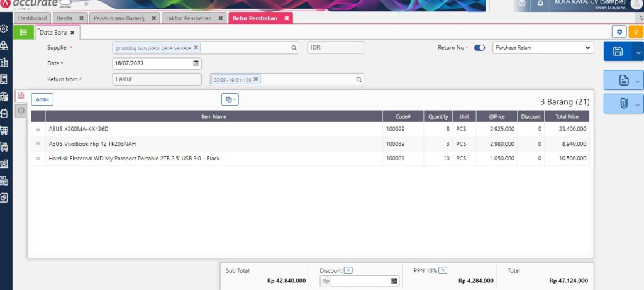Expand the save button dropdown arrow
This screenshot has height=290, width=644.
coord(638,52)
